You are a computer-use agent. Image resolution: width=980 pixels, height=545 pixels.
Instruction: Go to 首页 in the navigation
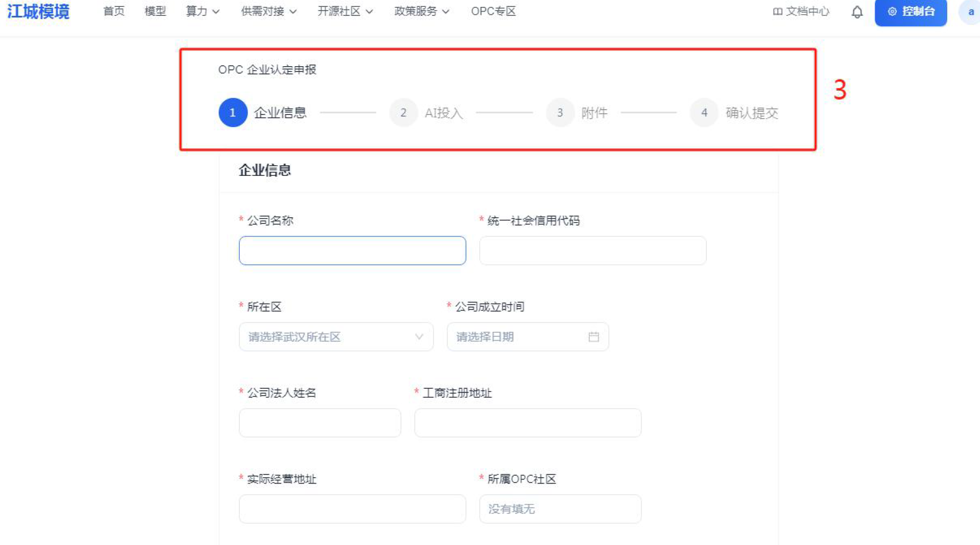click(x=114, y=11)
